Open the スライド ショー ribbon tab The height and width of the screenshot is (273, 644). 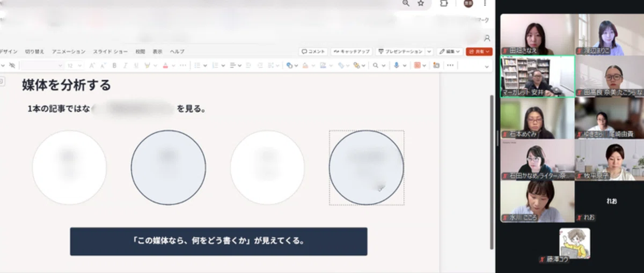tap(111, 51)
